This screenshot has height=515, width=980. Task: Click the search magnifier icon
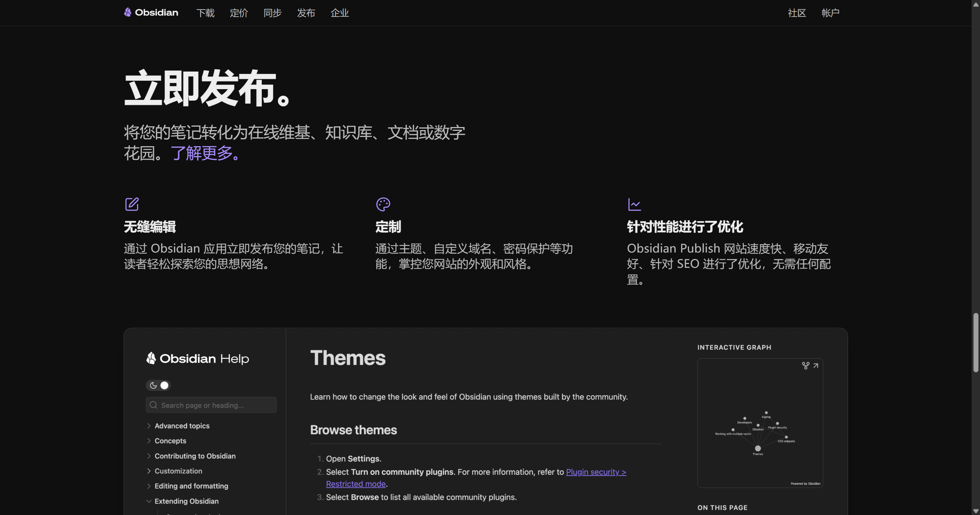[154, 405]
